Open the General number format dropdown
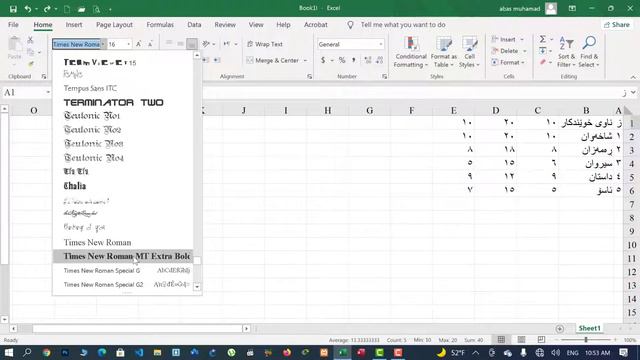The width and height of the screenshot is (640, 360). 380,44
